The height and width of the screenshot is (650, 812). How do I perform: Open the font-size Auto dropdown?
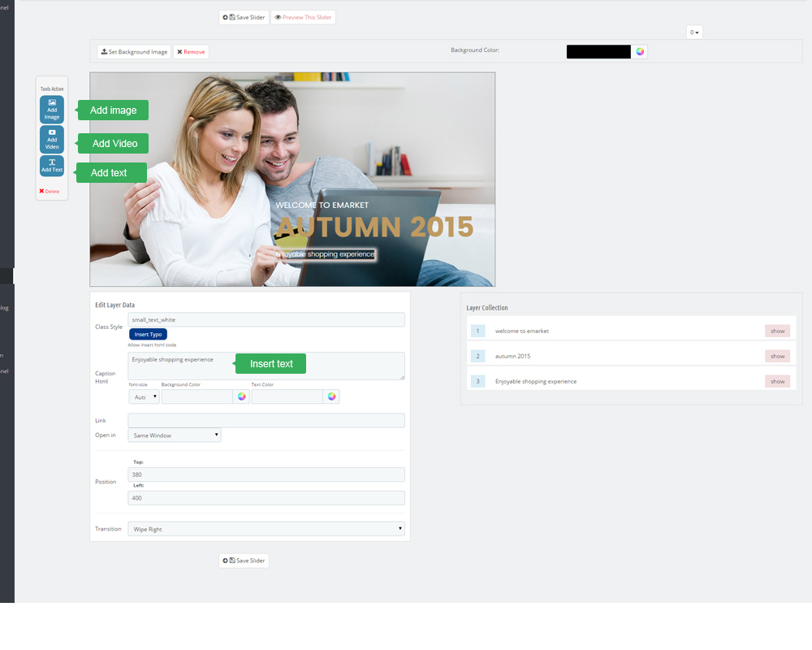pos(144,396)
